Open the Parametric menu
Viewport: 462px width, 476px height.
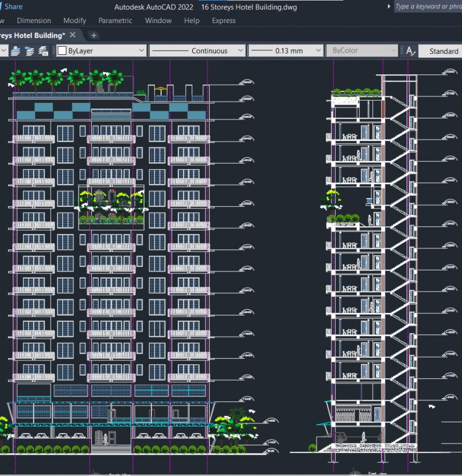pos(115,20)
